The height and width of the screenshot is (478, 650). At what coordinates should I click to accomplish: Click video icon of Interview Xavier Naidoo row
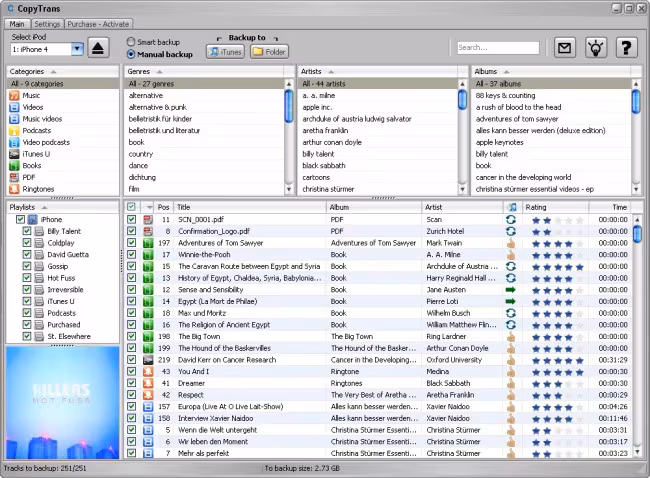[x=148, y=418]
